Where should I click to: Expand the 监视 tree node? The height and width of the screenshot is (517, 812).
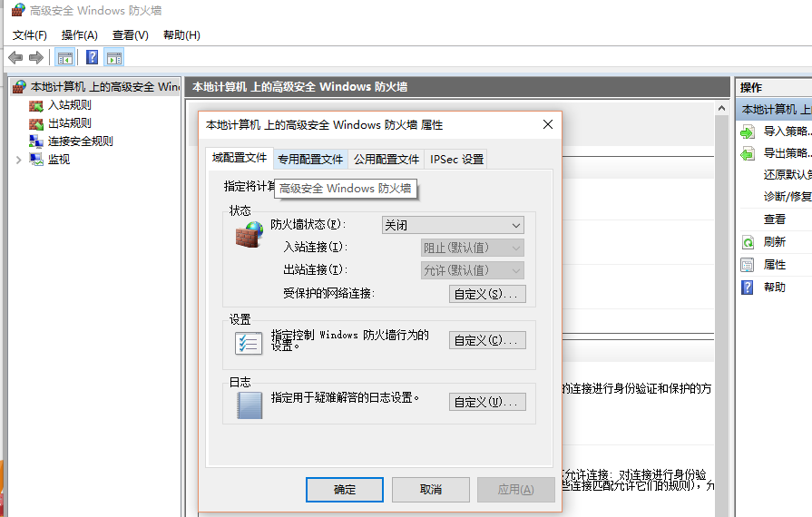pyautogui.click(x=18, y=160)
